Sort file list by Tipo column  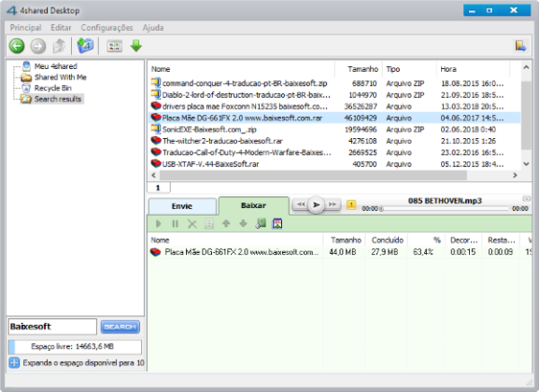point(409,69)
